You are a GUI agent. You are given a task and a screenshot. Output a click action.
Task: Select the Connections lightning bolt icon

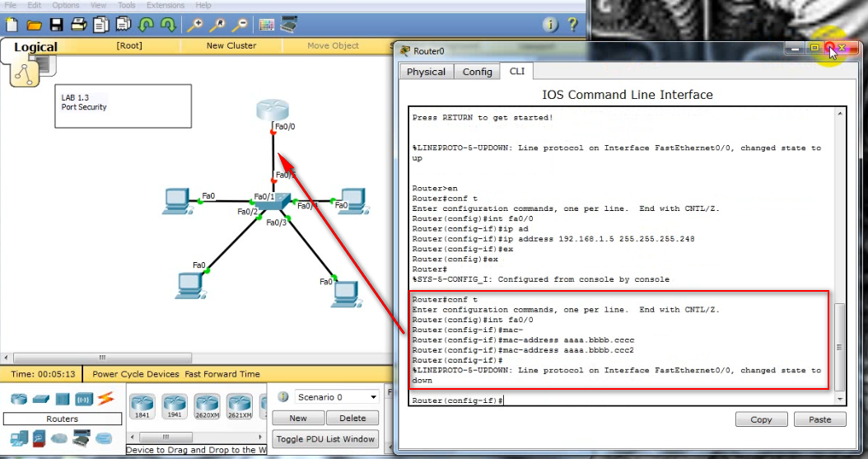click(105, 398)
